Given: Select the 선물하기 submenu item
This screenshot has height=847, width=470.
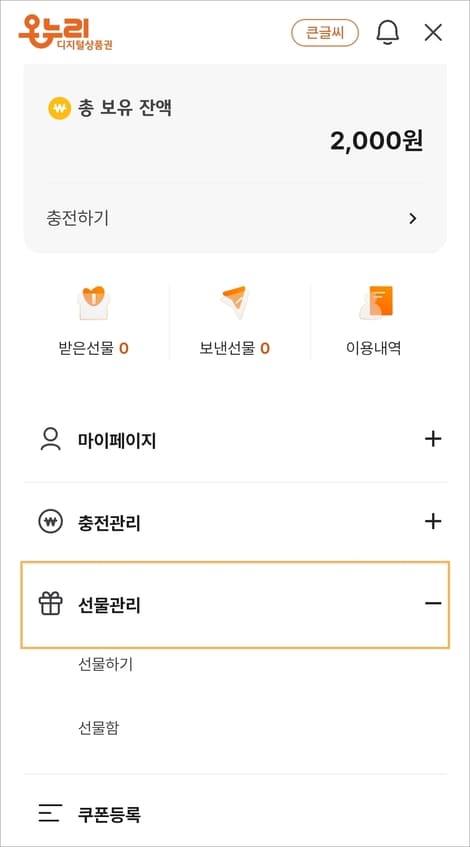Looking at the screenshot, I should (105, 664).
